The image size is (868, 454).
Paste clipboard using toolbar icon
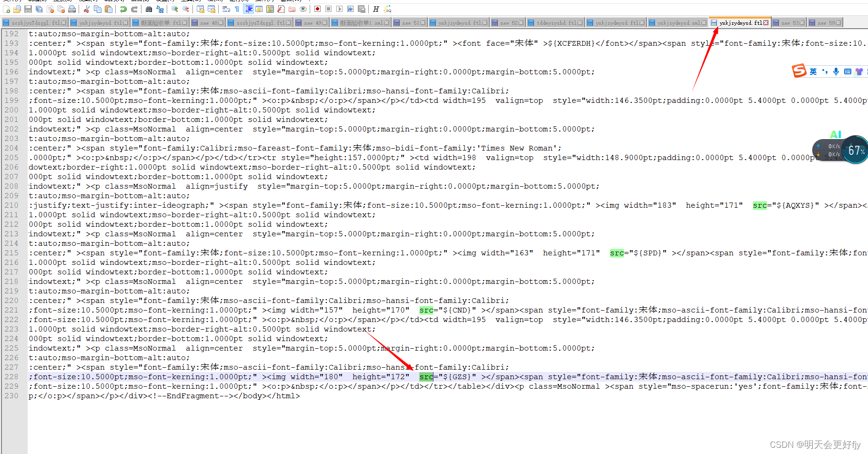click(109, 9)
